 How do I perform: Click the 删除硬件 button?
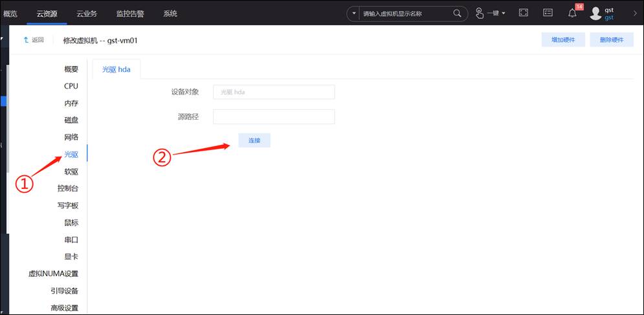(611, 40)
